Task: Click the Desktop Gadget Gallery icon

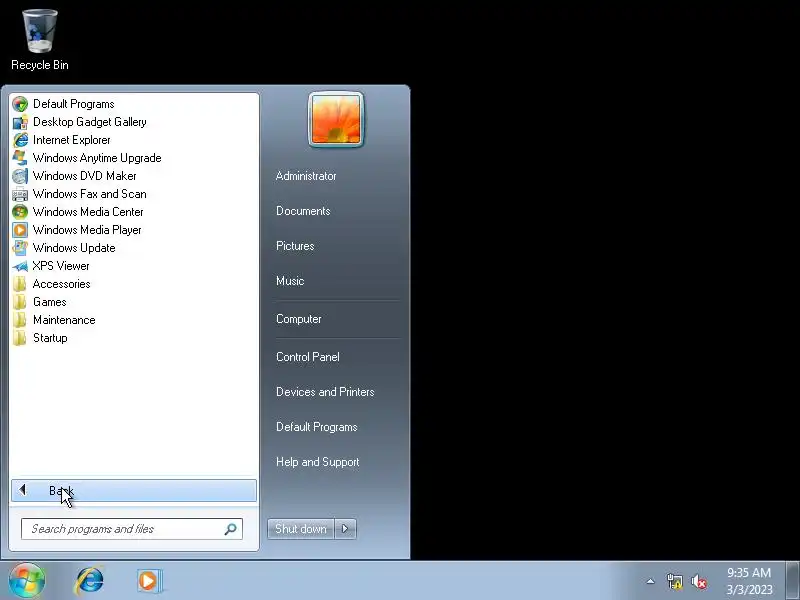Action: tap(20, 122)
